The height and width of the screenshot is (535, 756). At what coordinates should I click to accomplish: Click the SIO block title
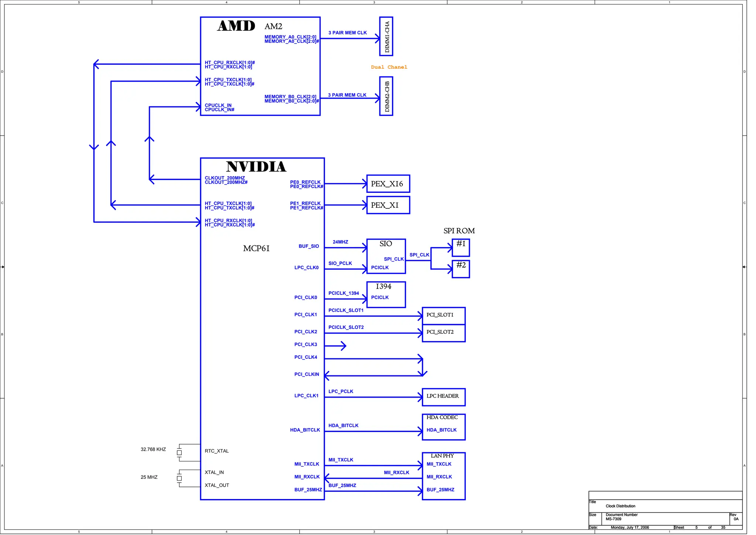click(x=386, y=243)
